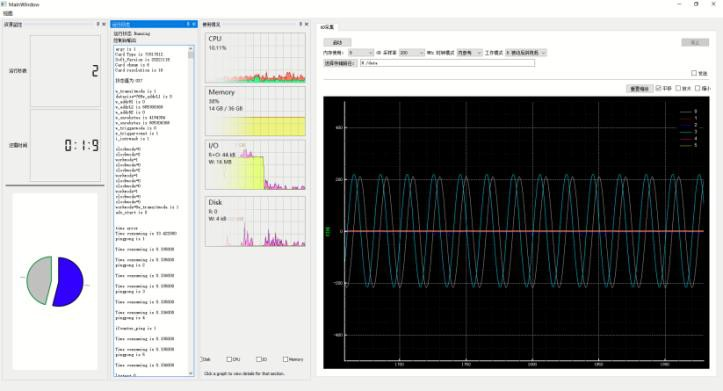Viewport: 723px width, 391px height.
Task: Click the elapsed time LCD showing 0:1:9
Action: 65,145
